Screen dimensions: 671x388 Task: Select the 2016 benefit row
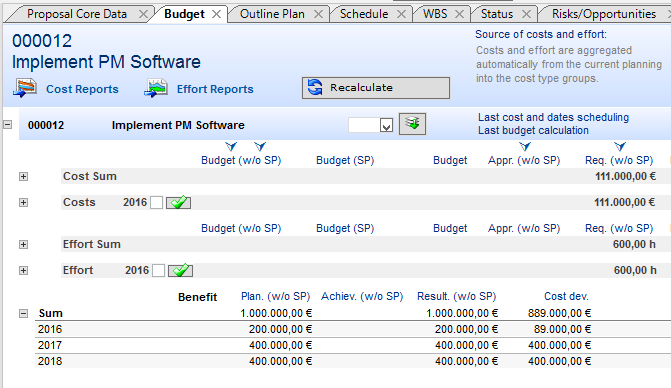[x=353, y=329]
